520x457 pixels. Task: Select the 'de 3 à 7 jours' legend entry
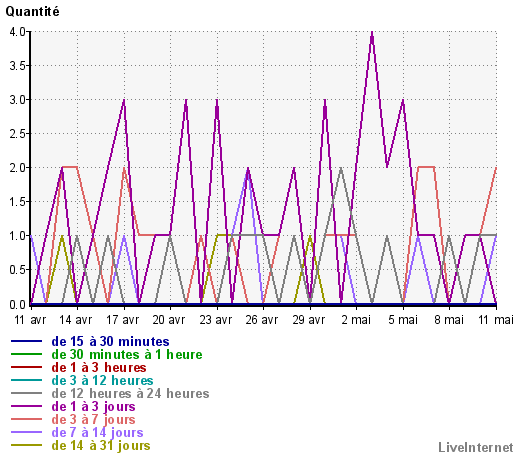pos(93,420)
